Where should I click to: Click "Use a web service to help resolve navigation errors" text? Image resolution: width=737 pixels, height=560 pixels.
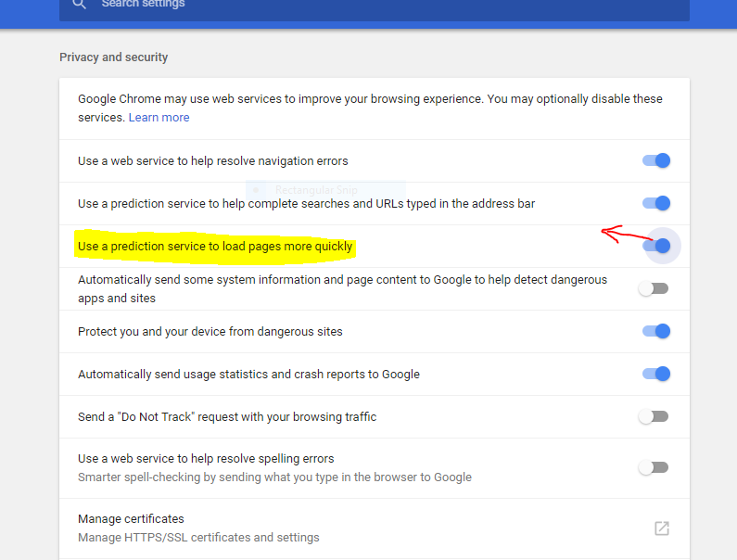(213, 161)
